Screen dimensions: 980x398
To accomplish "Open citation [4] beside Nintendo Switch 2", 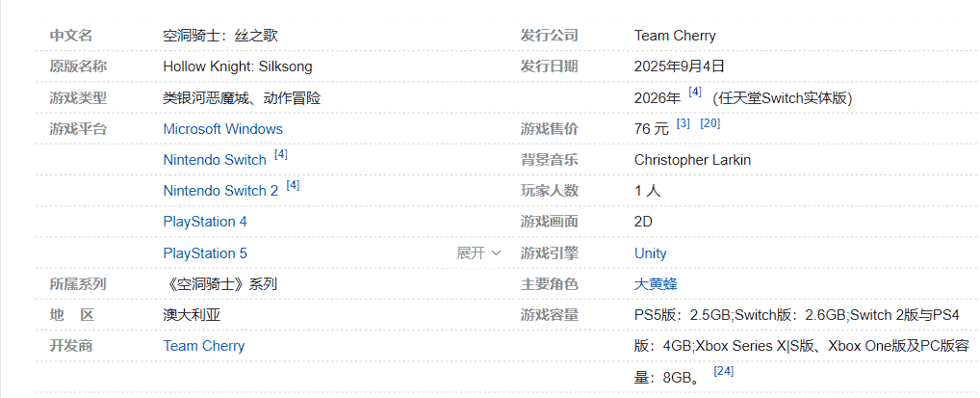I will tap(293, 185).
